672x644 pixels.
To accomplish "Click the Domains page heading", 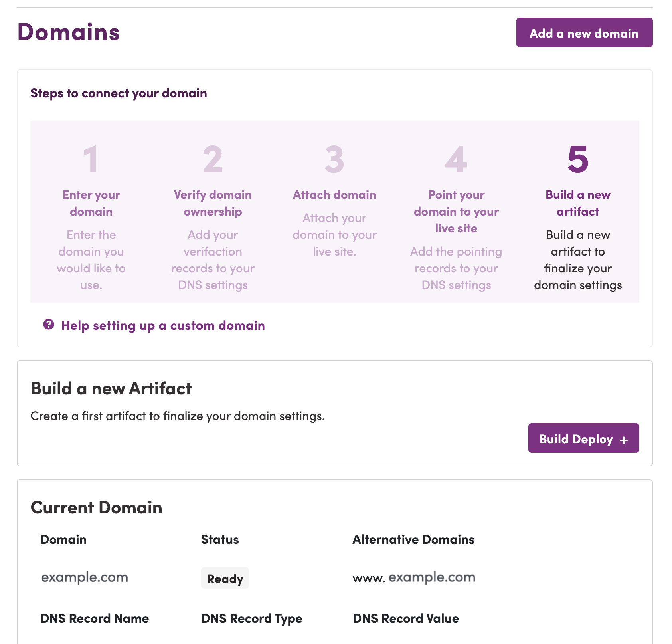I will click(69, 32).
